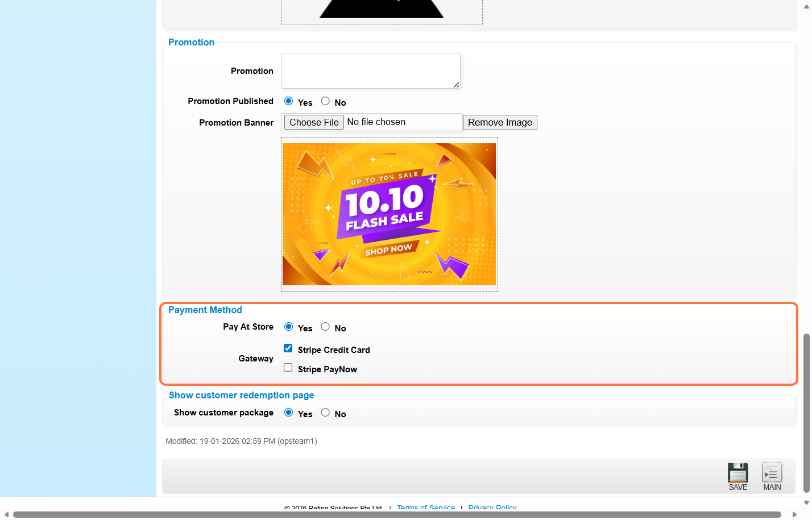Image resolution: width=812 pixels, height=520 pixels.
Task: Click the Remove Image button
Action: (x=500, y=123)
